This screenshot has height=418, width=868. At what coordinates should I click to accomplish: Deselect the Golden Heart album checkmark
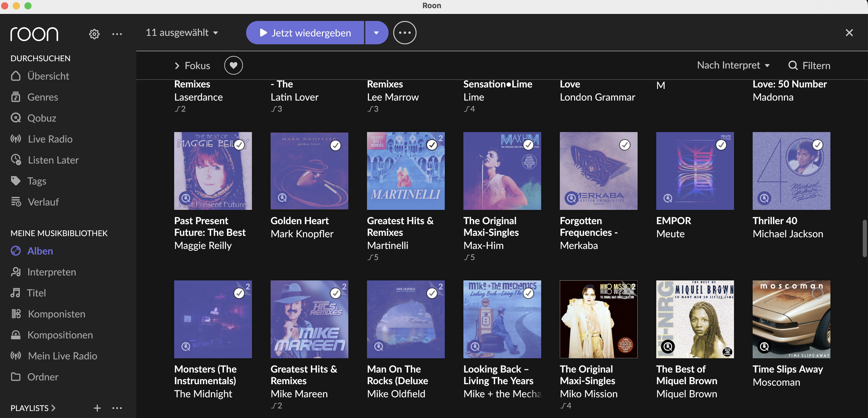coord(335,145)
